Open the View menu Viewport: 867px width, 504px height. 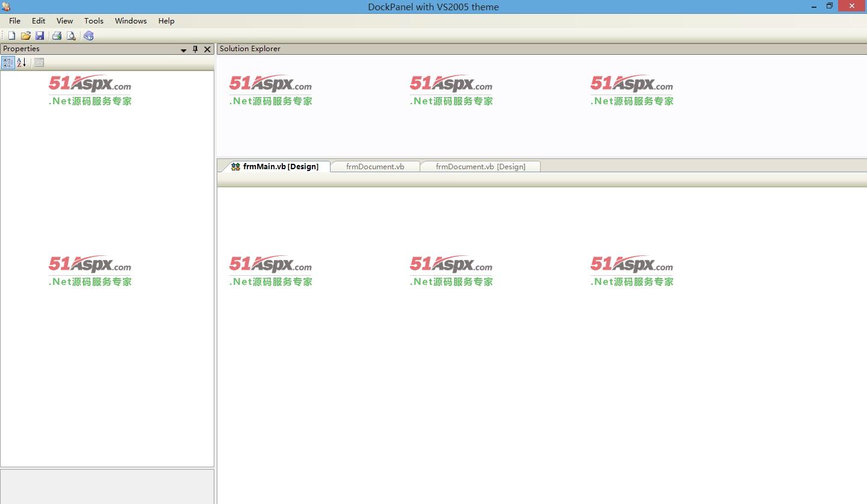point(64,20)
